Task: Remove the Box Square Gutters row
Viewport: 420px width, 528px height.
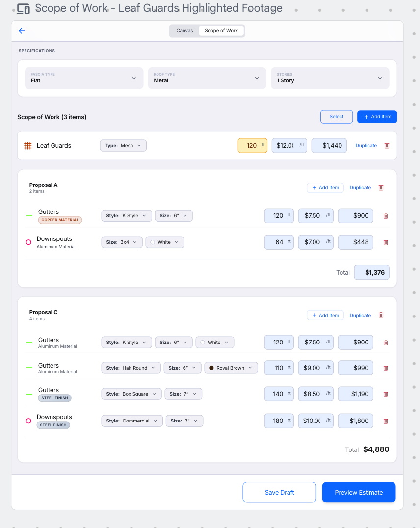Action: [x=386, y=395]
